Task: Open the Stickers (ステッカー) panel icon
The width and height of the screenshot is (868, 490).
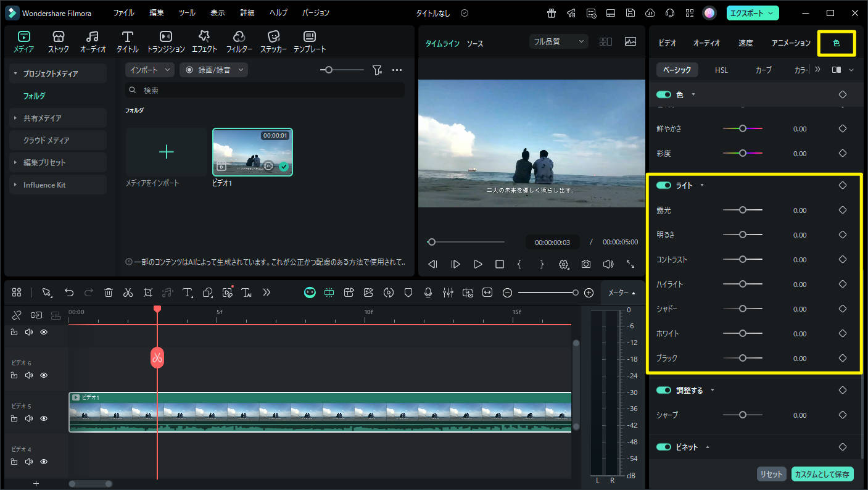Action: [273, 37]
